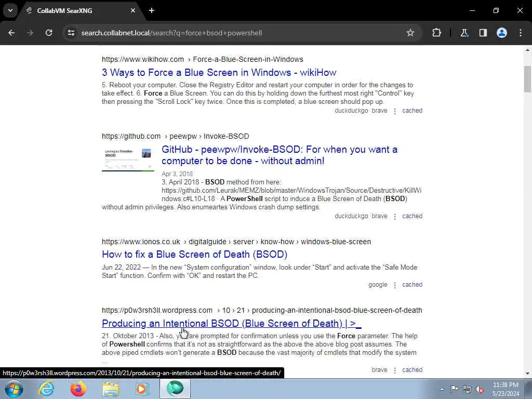Expand more options dots for GitHub result
Image resolution: width=532 pixels, height=399 pixels.
point(395,217)
